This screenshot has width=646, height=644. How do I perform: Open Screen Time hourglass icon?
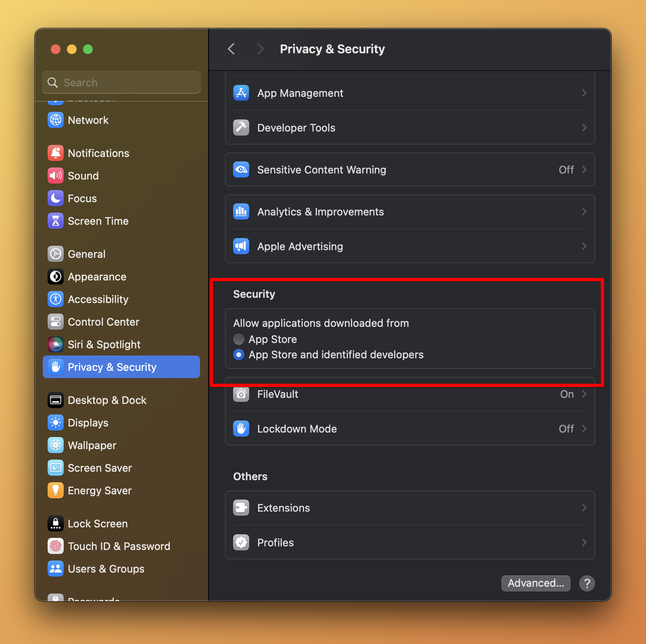pyautogui.click(x=56, y=221)
